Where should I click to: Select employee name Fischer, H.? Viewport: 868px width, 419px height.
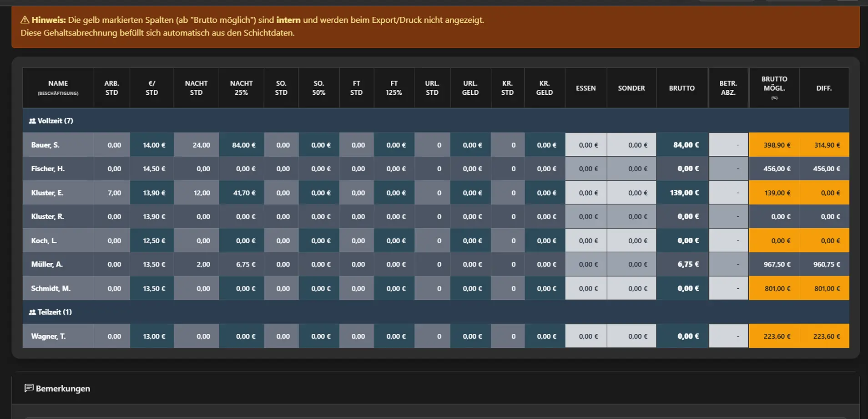48,169
